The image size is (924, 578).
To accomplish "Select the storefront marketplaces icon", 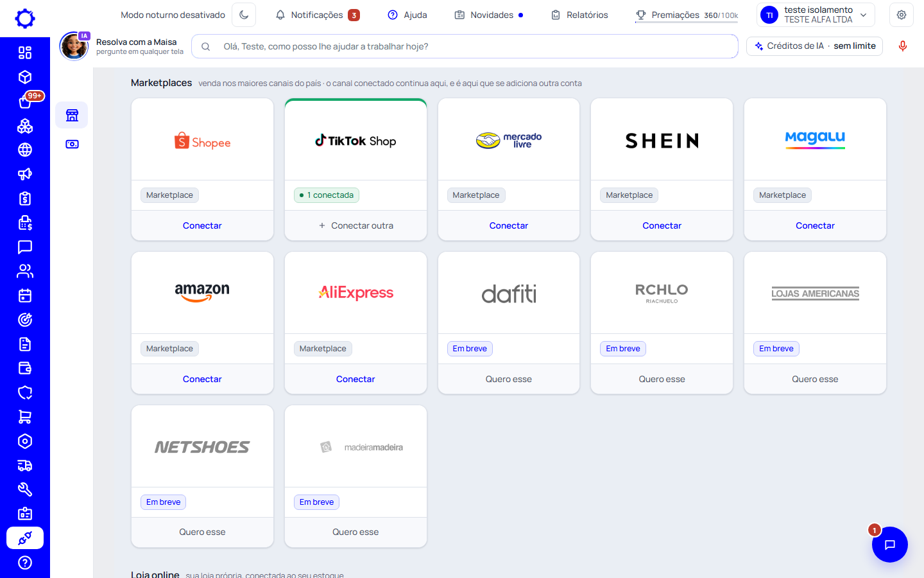I will pyautogui.click(x=72, y=115).
